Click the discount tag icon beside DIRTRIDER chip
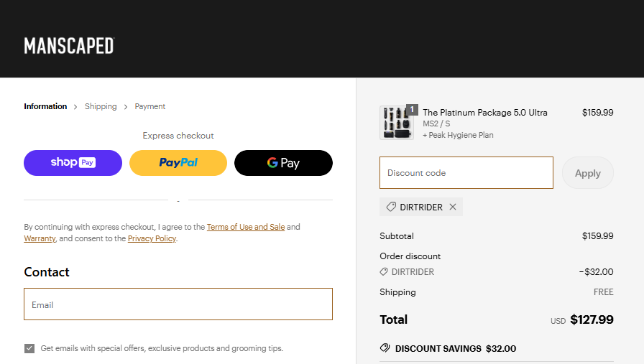Screen dimensions: 644x364 (391, 207)
